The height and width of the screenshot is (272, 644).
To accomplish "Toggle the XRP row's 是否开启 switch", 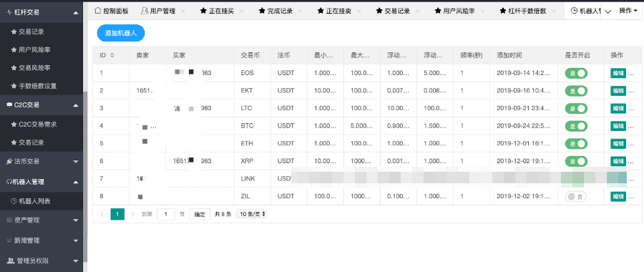I will (x=576, y=162).
